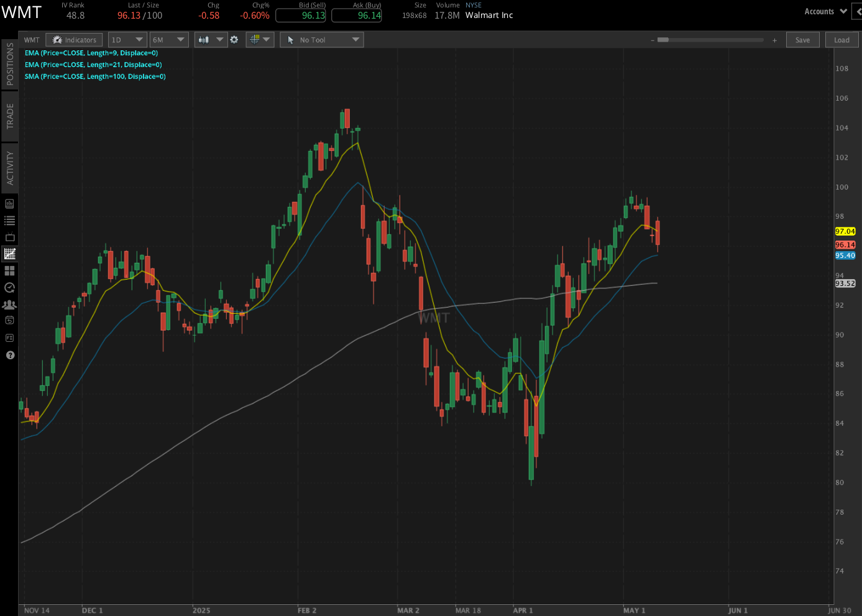The image size is (862, 616).
Task: Open the TRADE side tab
Action: (x=9, y=116)
